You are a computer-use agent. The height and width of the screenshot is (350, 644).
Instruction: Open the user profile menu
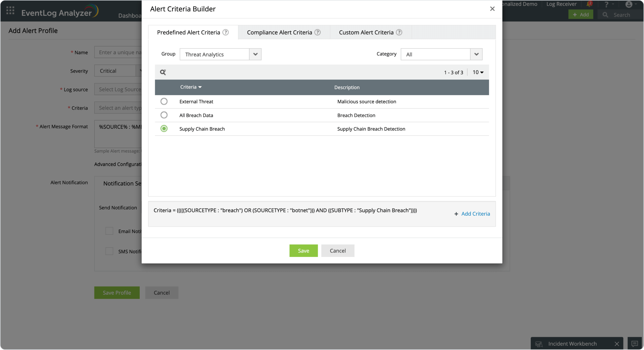tap(628, 5)
